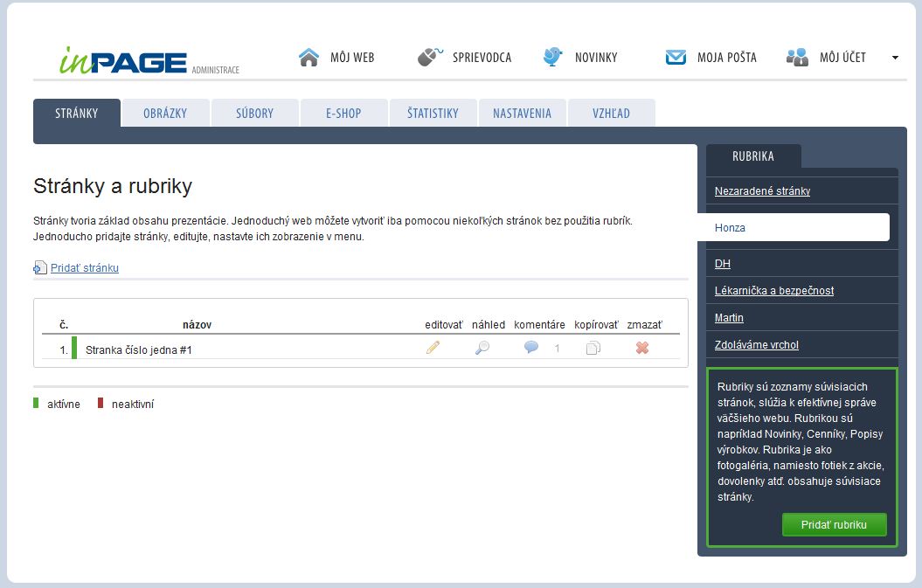Click the house icon for Môj web
922x588 pixels.
click(x=308, y=58)
